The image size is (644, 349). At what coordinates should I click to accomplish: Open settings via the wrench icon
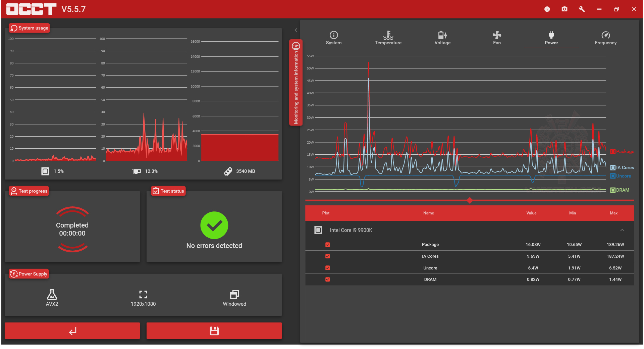point(582,9)
